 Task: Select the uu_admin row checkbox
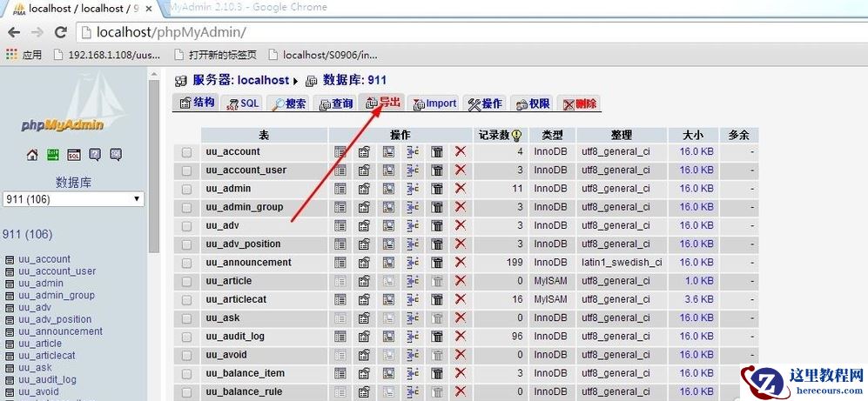(186, 189)
